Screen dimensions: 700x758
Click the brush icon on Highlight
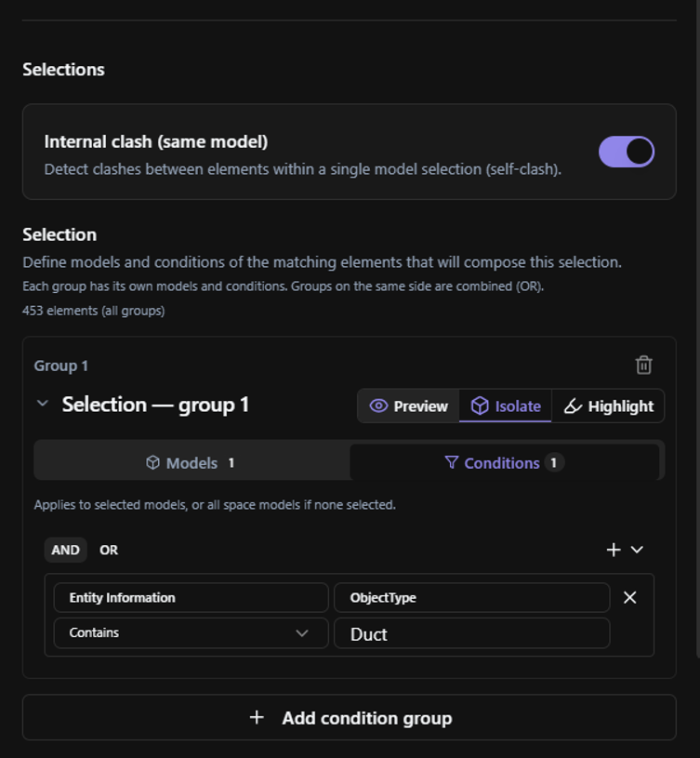(x=573, y=406)
